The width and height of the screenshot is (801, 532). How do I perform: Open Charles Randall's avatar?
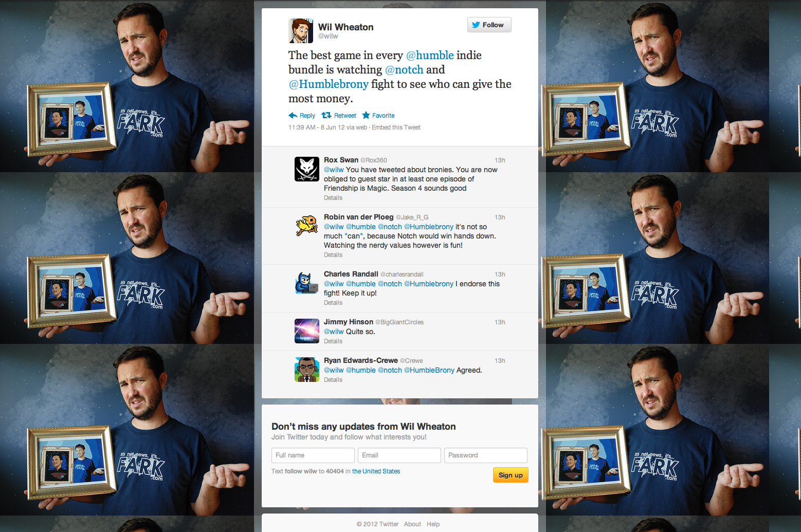[x=307, y=283]
